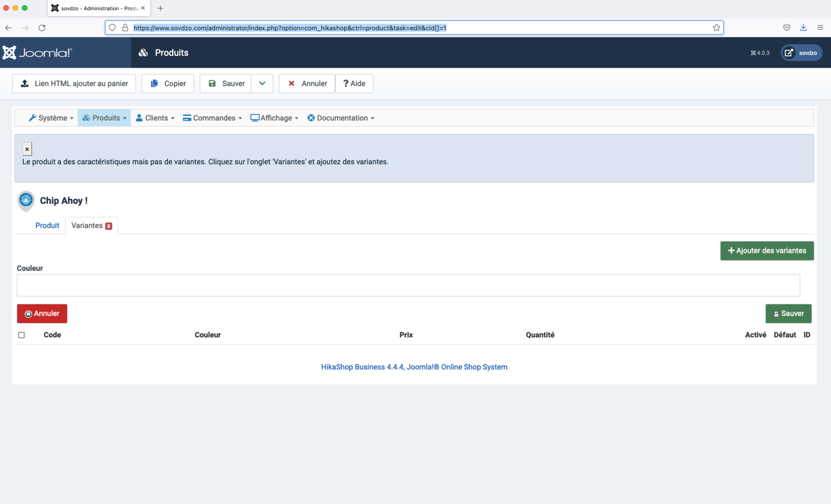Bookmark this page with the star icon
This screenshot has height=504, width=831.
(716, 28)
